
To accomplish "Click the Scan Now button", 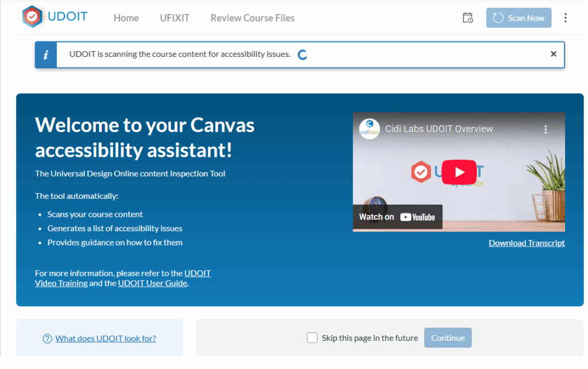I will click(519, 18).
